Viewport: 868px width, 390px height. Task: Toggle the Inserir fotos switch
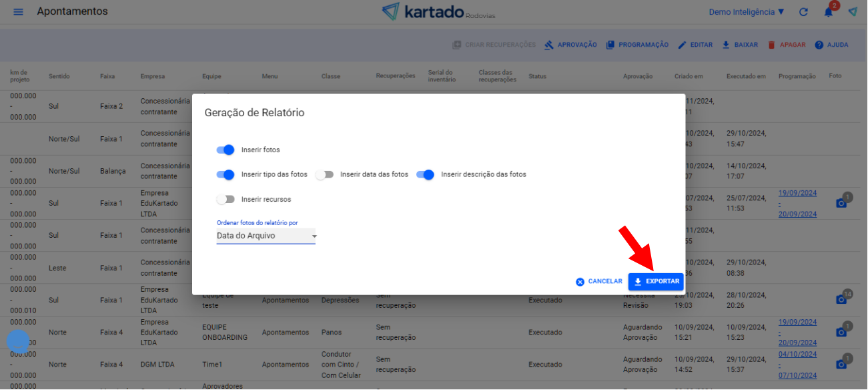coord(226,150)
